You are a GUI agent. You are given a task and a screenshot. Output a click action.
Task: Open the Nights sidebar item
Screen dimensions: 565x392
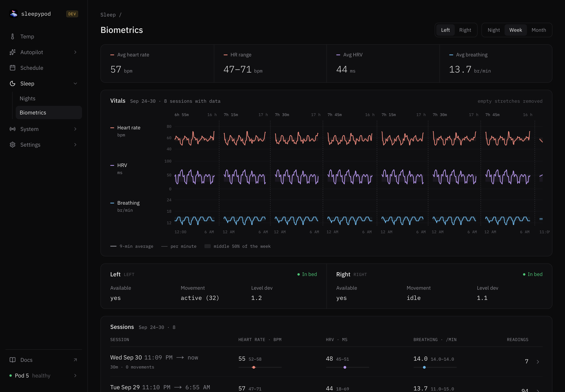[49, 99]
